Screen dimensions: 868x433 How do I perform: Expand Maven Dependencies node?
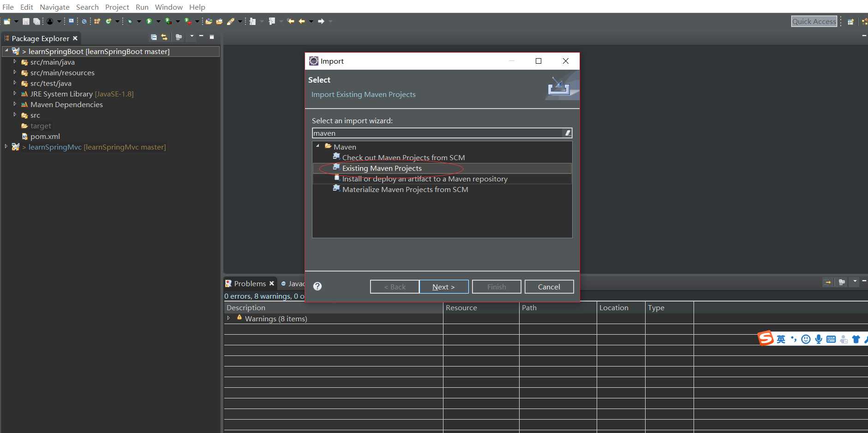[15, 104]
